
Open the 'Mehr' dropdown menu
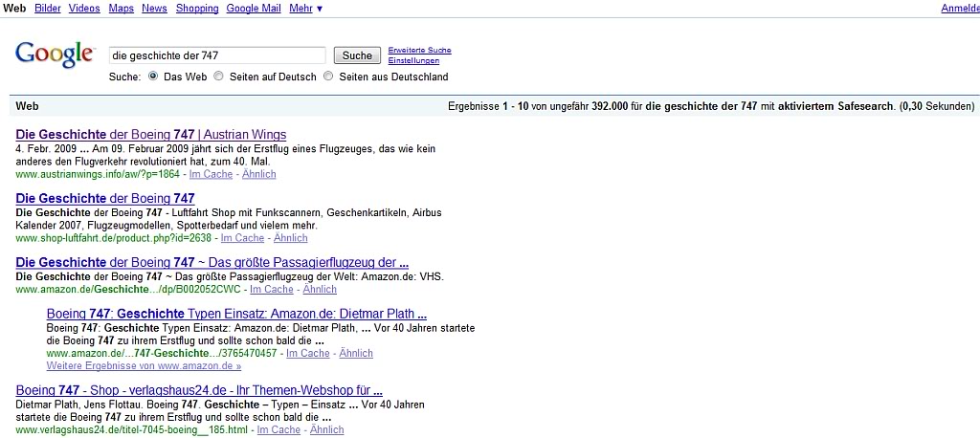pyautogui.click(x=306, y=8)
